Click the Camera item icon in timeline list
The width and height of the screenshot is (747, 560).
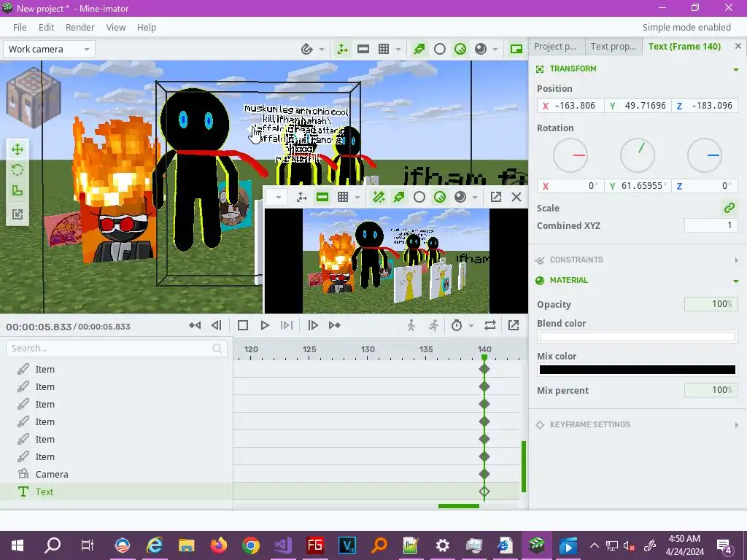pyautogui.click(x=23, y=474)
